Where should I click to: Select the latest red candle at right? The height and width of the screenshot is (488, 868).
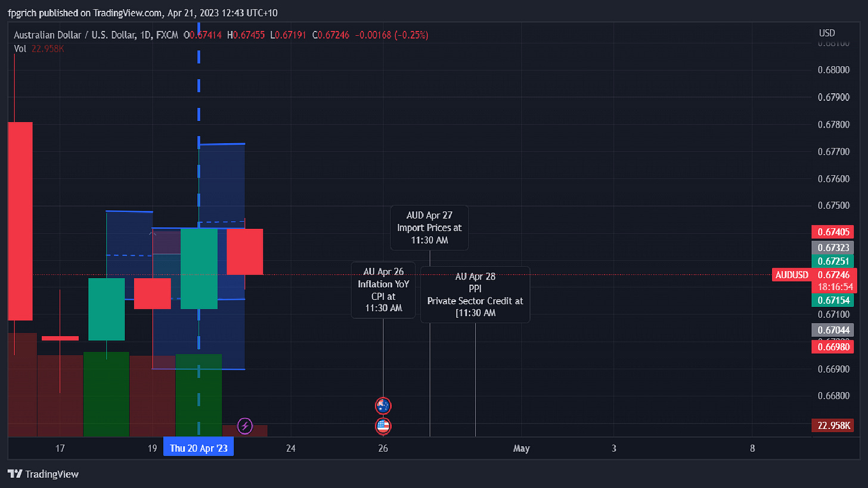click(244, 251)
